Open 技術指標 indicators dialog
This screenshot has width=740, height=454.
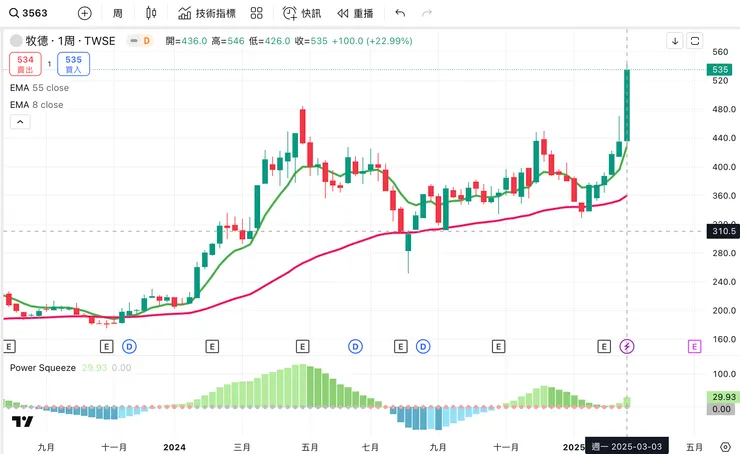pyautogui.click(x=207, y=13)
